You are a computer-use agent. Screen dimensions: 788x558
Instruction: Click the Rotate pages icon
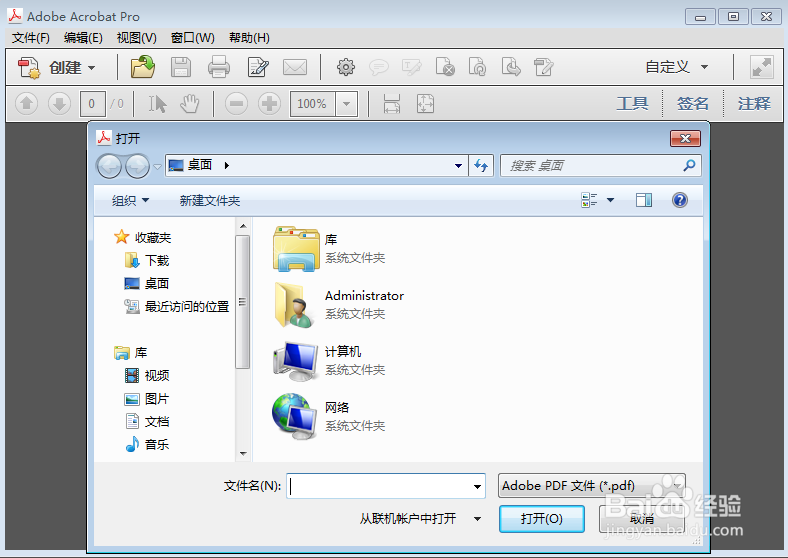(x=477, y=67)
